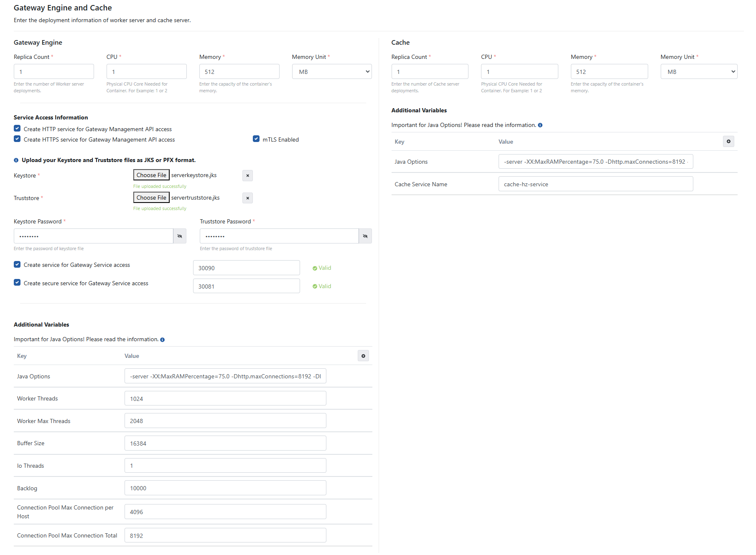Uncheck Create HTTP service for Management API
The height and width of the screenshot is (555, 756).
pyautogui.click(x=17, y=129)
